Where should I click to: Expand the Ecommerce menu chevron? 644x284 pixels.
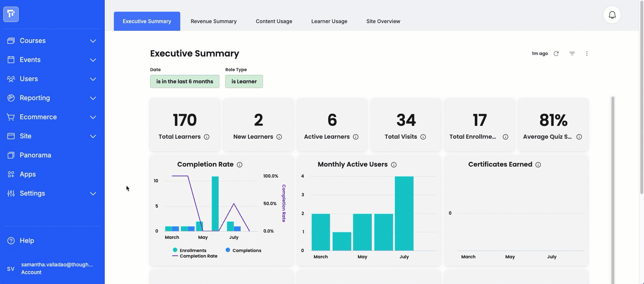pyautogui.click(x=93, y=117)
